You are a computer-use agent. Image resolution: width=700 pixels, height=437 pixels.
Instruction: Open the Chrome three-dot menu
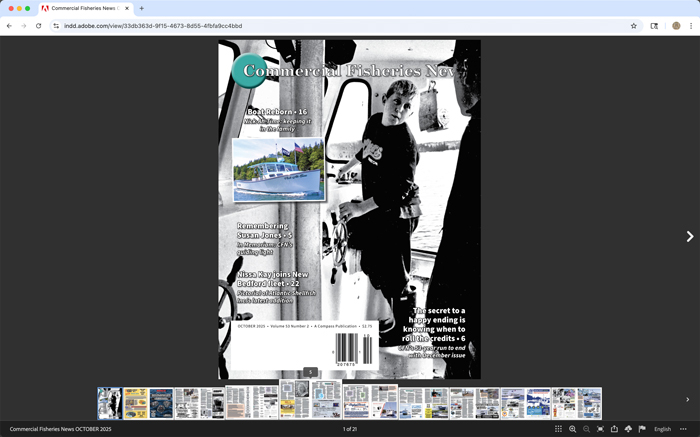(x=690, y=26)
